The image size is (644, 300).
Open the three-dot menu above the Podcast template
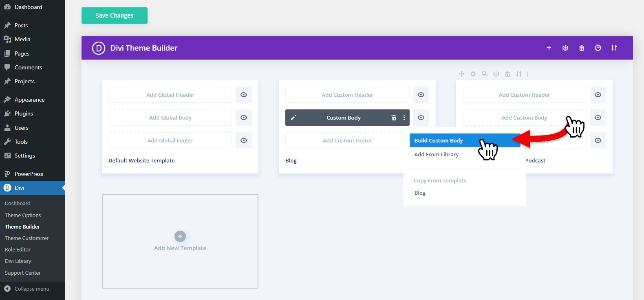point(527,74)
